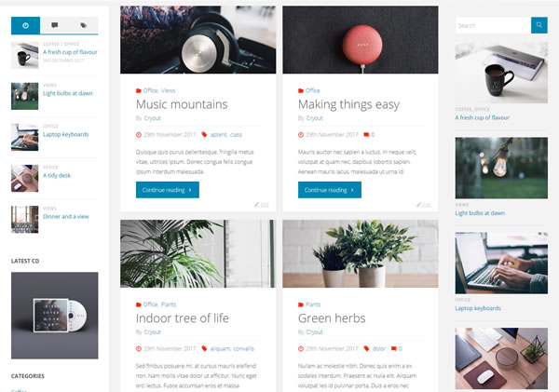The width and height of the screenshot is (559, 392).
Task: Open A tidy desk in the sidebar list
Action: point(57,175)
